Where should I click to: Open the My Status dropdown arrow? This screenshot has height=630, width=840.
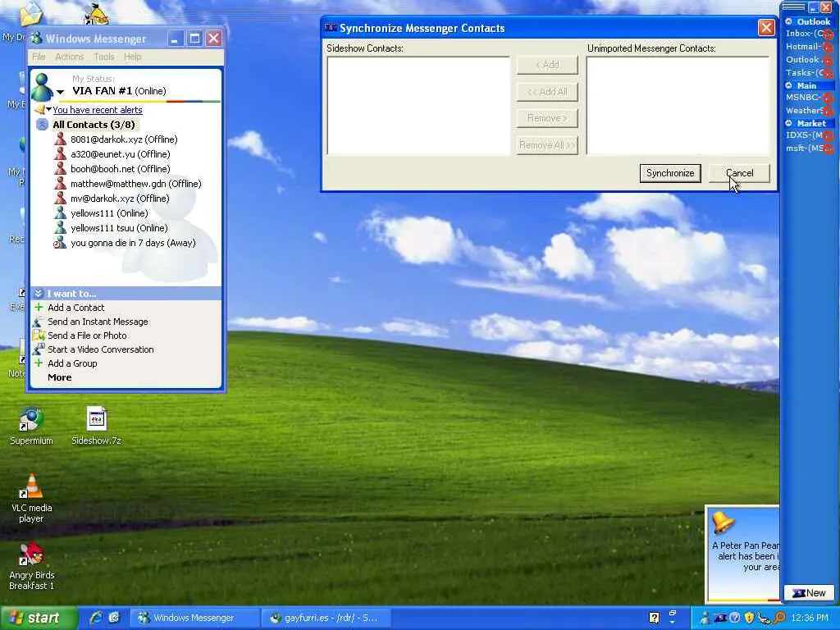pos(60,92)
